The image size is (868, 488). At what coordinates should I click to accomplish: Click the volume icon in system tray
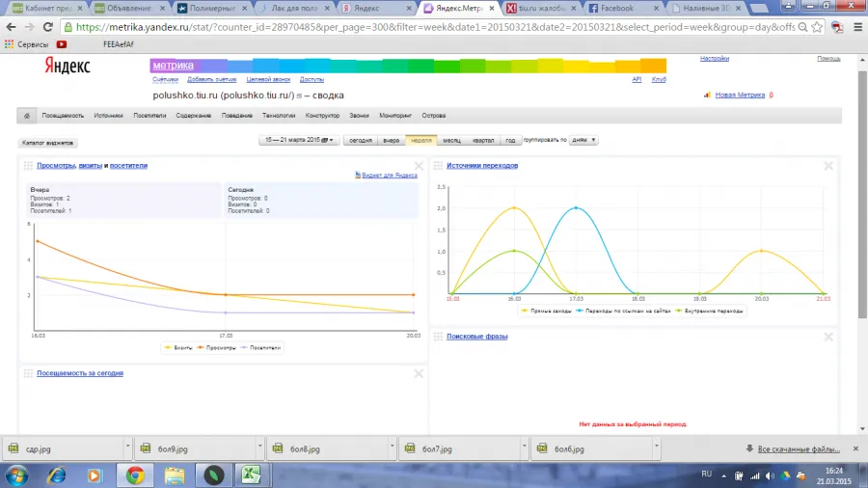(x=770, y=475)
